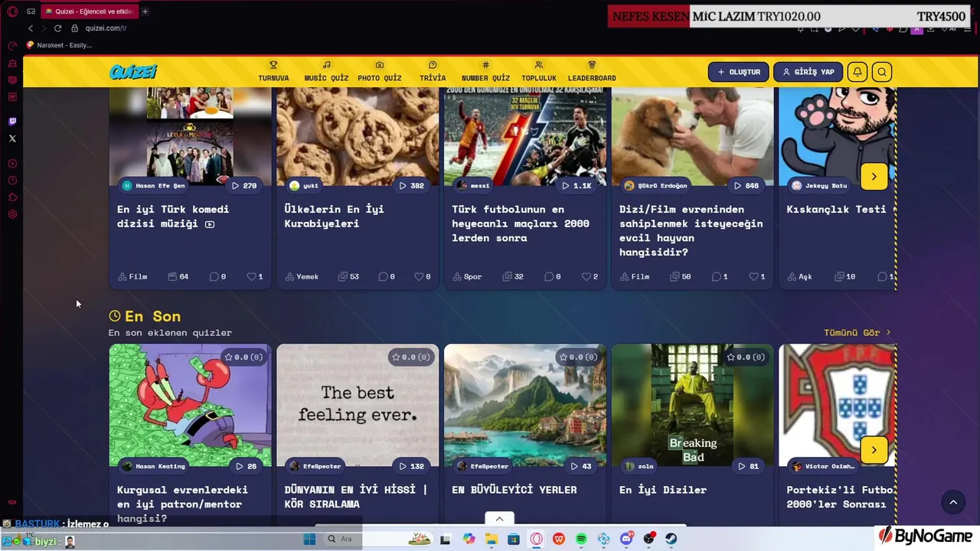
Task: Go back with browser back arrow
Action: click(31, 28)
